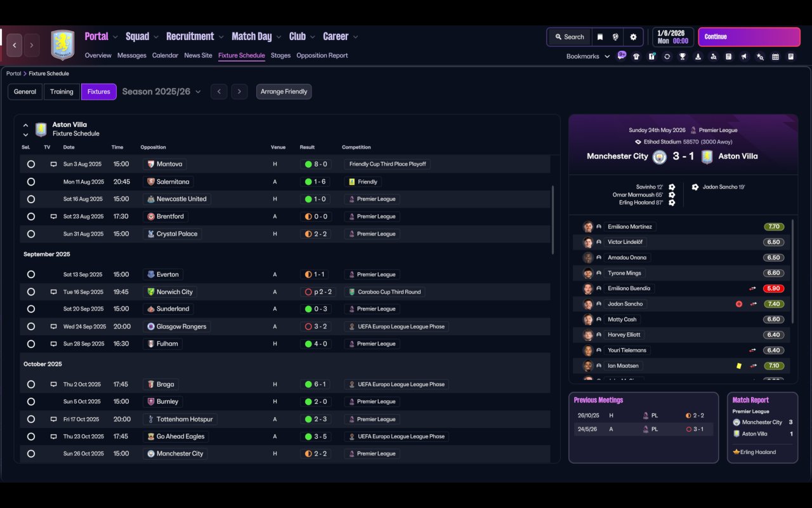Select the Manchester City fixture radio button
Viewport: 812px width, 508px height.
point(31,453)
